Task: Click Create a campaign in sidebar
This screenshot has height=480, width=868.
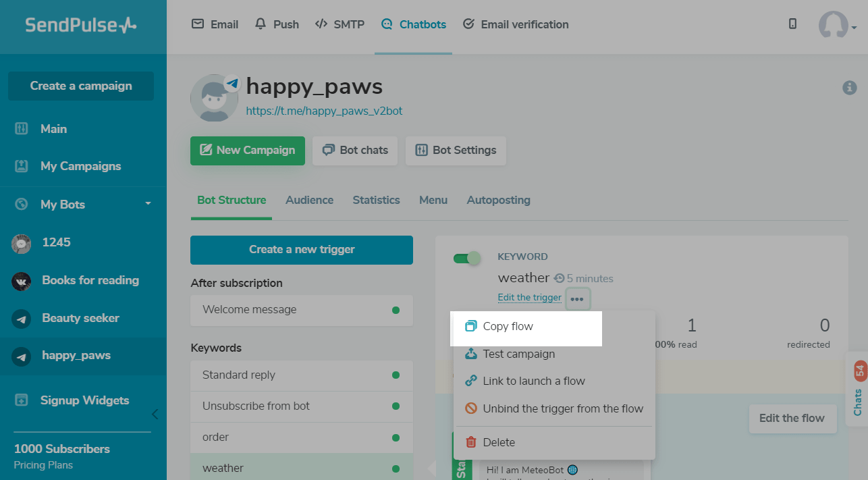Action: 81,86
